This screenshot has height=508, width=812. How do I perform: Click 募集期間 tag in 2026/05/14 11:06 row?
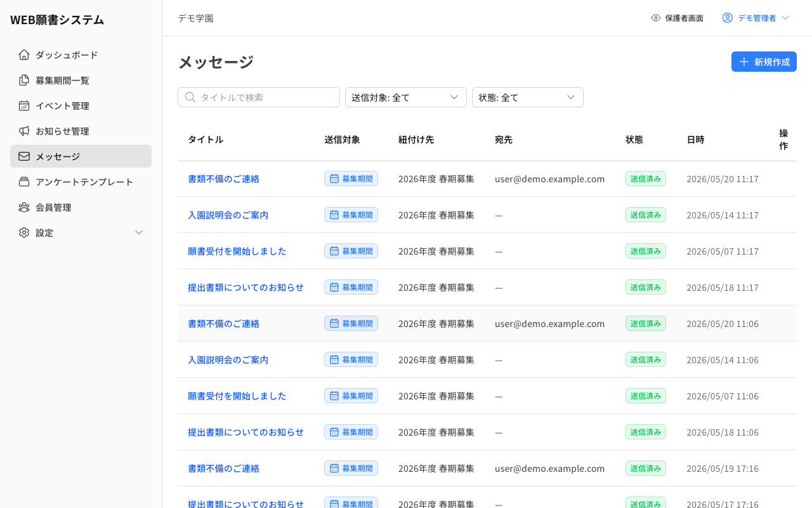[351, 359]
